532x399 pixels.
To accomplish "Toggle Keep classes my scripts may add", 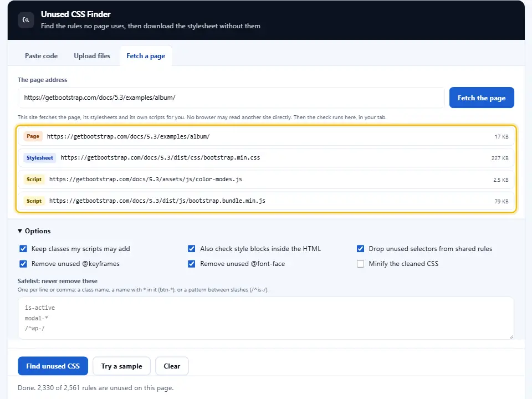I will (x=23, y=249).
